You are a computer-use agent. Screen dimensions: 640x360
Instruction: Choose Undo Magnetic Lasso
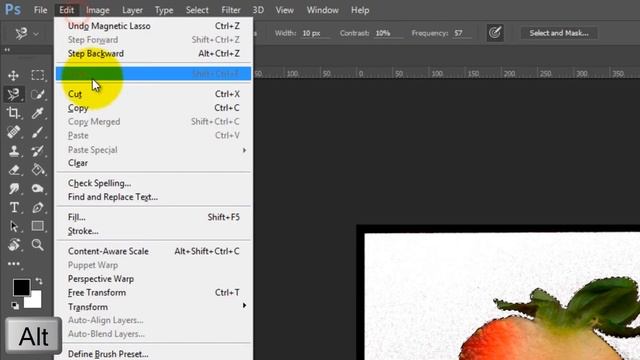click(x=153, y=26)
